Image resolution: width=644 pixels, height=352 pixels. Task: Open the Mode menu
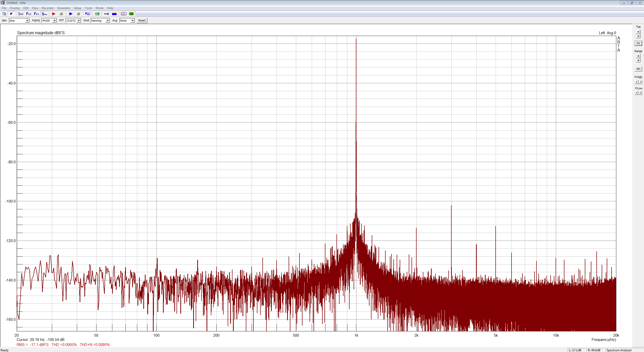click(100, 8)
